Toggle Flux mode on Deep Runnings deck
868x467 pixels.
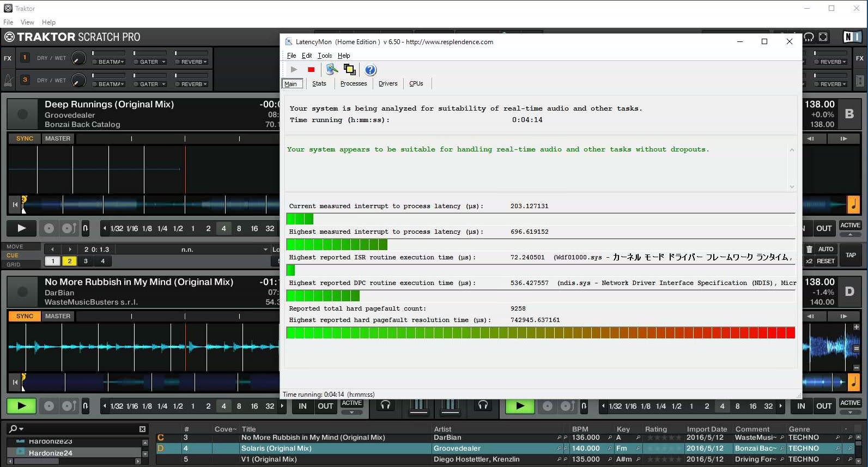[x=86, y=228]
